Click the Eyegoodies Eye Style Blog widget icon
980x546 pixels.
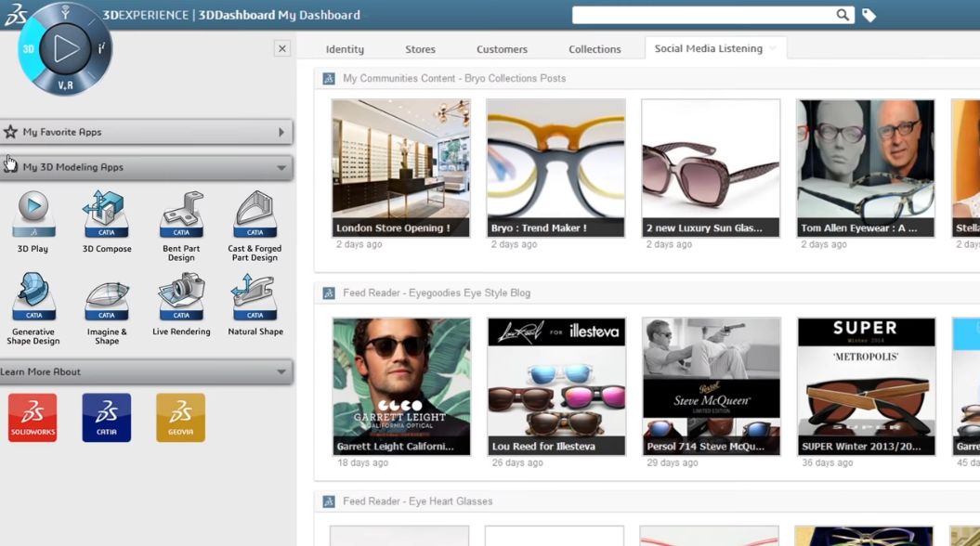329,293
